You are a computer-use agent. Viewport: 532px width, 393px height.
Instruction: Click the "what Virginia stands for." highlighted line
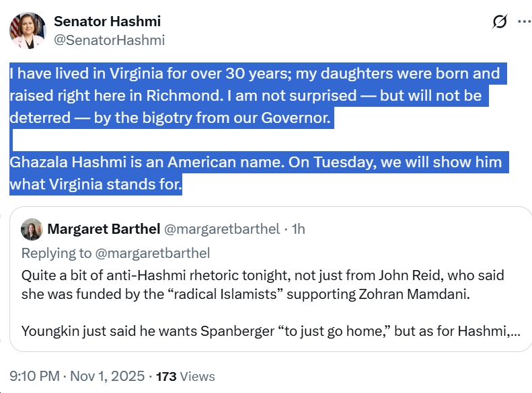click(96, 185)
